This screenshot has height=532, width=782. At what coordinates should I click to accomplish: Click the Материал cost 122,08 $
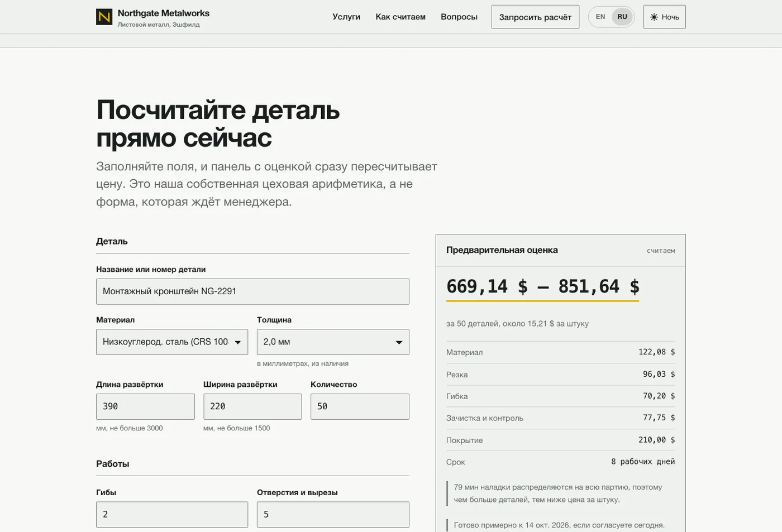point(656,352)
